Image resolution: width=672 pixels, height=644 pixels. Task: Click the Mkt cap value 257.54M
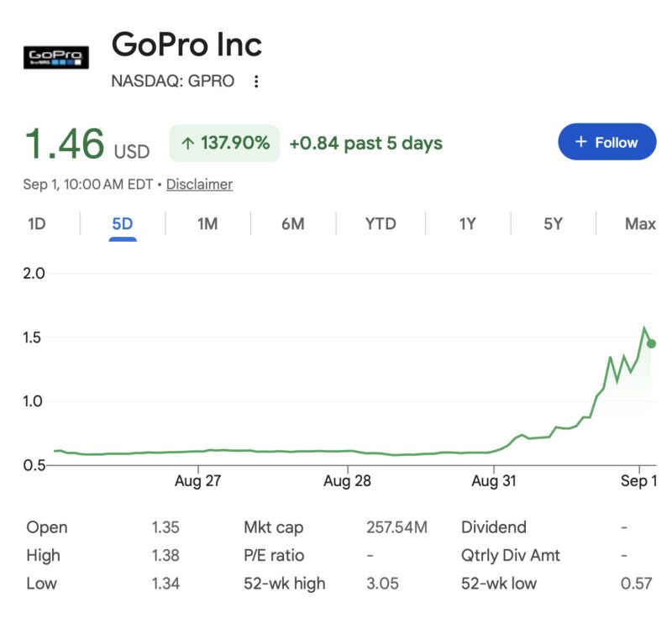(x=396, y=527)
